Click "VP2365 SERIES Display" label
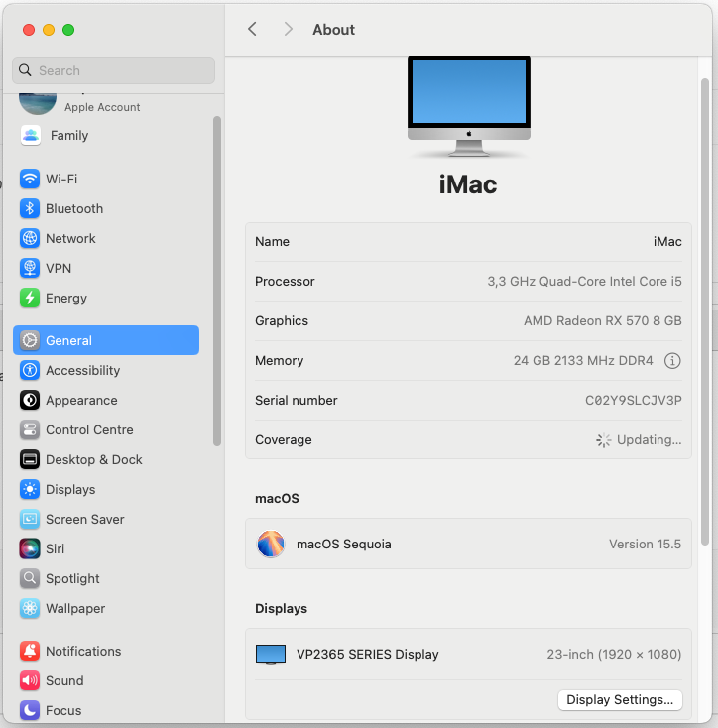 (368, 655)
